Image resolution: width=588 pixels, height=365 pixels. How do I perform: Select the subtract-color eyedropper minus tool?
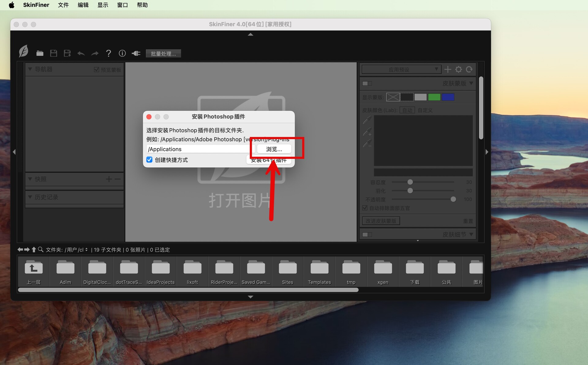coord(367,143)
